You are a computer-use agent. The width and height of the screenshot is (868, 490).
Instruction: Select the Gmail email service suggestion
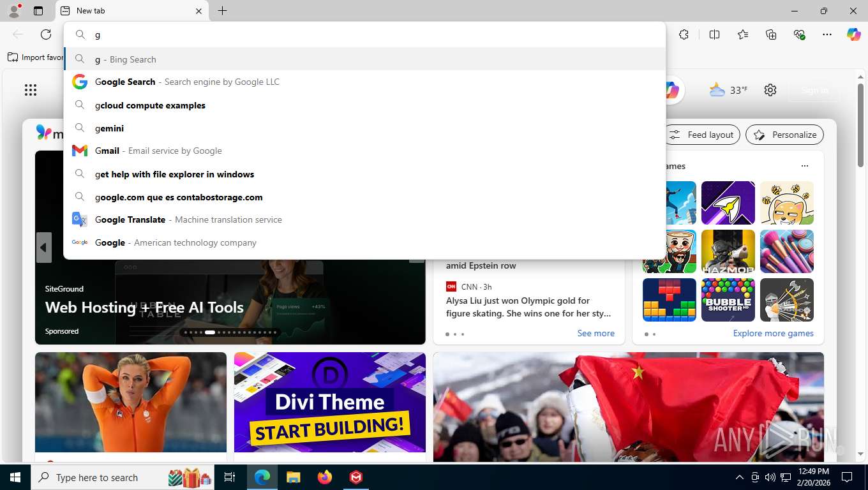point(364,151)
